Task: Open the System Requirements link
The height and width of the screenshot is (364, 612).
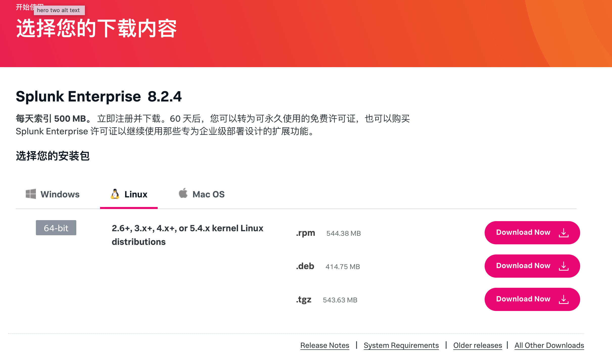Action: point(401,345)
